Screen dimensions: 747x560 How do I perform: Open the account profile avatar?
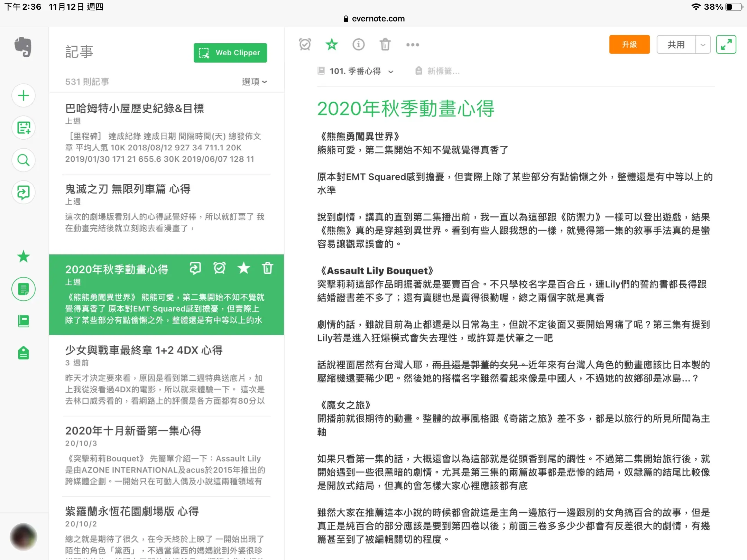click(x=24, y=537)
